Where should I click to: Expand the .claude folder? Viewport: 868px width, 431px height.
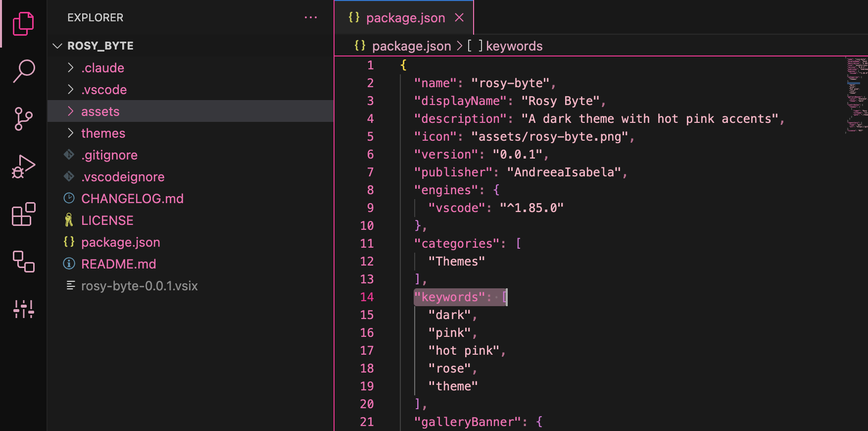click(x=190, y=68)
